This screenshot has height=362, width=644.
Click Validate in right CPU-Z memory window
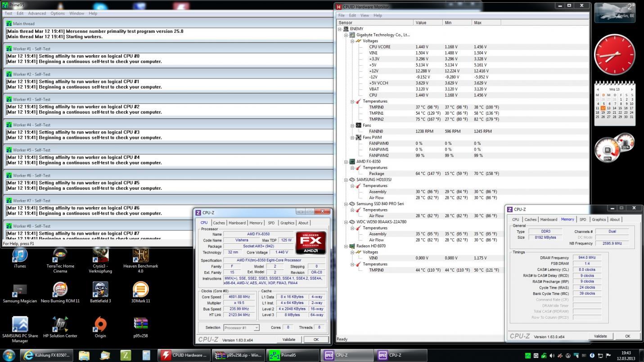pos(600,336)
